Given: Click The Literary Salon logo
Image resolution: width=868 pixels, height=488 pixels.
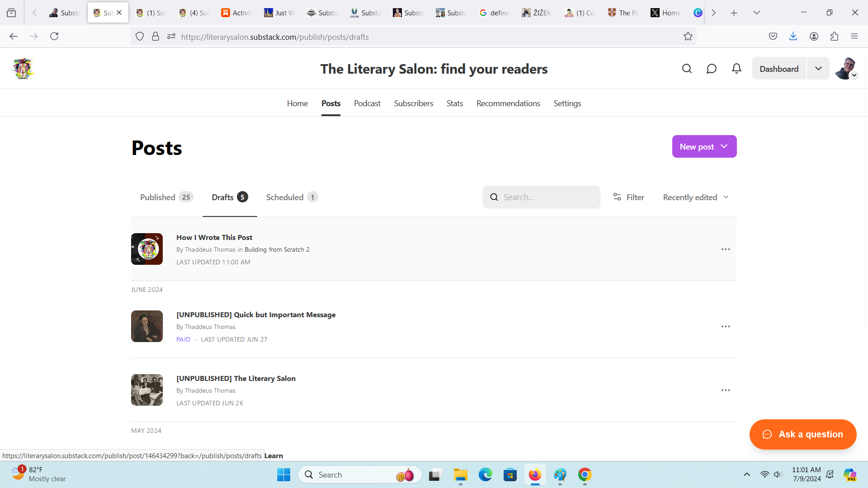Looking at the screenshot, I should (x=23, y=69).
